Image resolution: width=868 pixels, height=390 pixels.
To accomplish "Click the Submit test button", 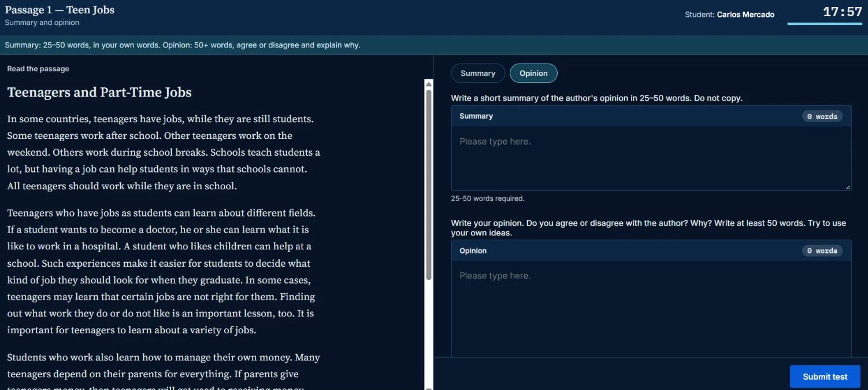I will 825,377.
